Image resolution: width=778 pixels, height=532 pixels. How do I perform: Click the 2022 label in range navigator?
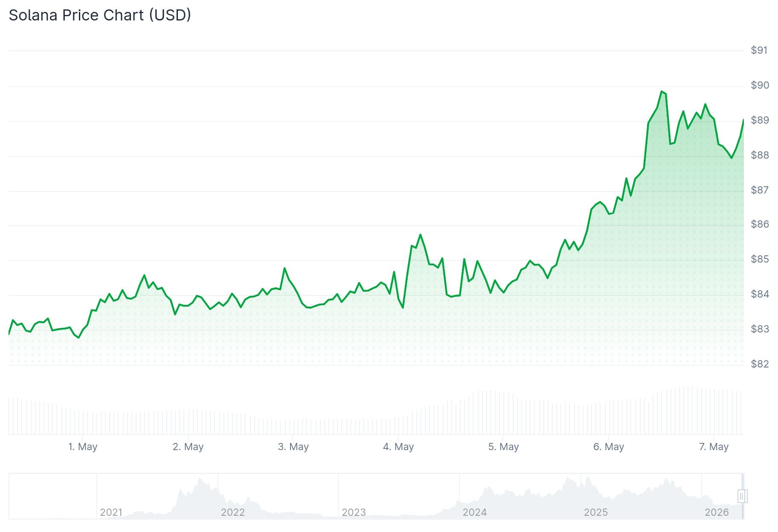point(232,512)
